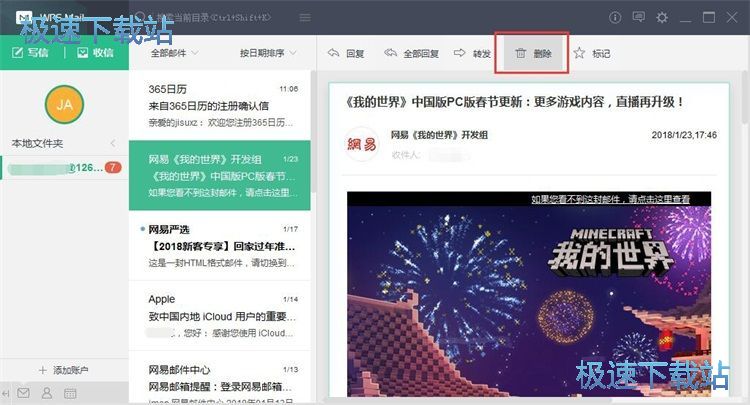The height and width of the screenshot is (405, 750).
Task: Click the 如果您看不到这封邮件 view link
Action: tap(610, 199)
